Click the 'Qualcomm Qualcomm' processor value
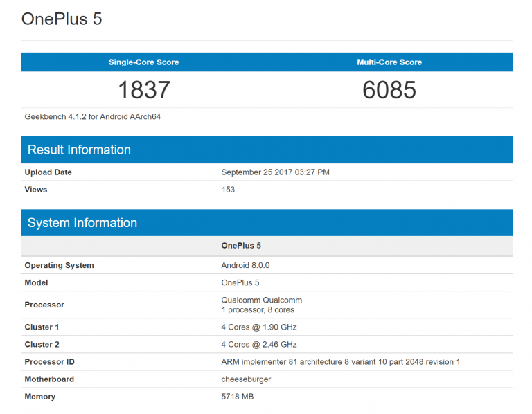 (x=262, y=300)
